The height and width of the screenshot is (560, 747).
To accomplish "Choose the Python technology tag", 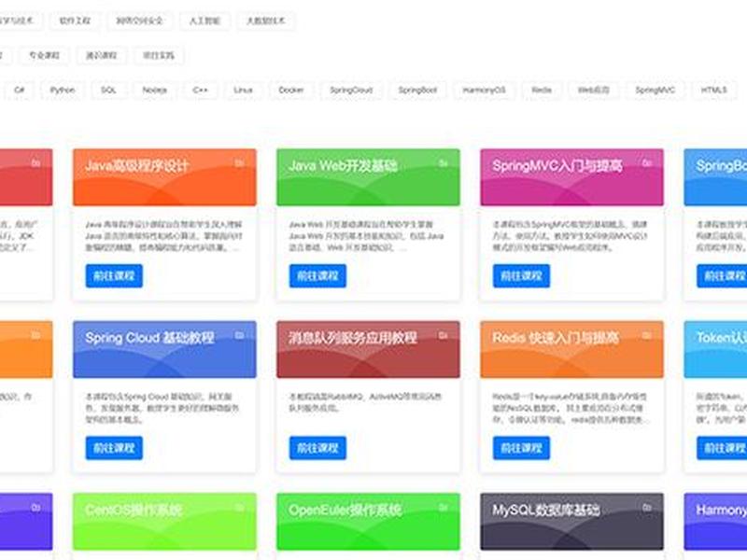I will click(63, 90).
